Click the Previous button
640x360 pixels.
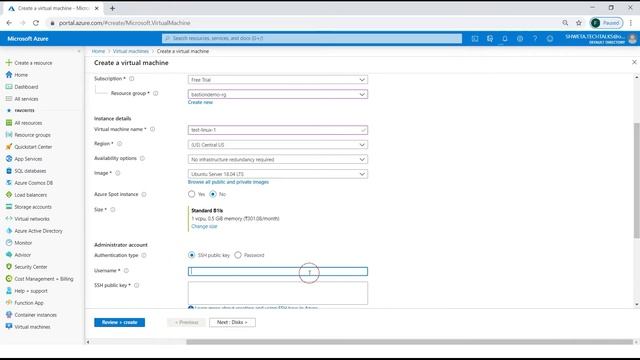click(x=187, y=322)
